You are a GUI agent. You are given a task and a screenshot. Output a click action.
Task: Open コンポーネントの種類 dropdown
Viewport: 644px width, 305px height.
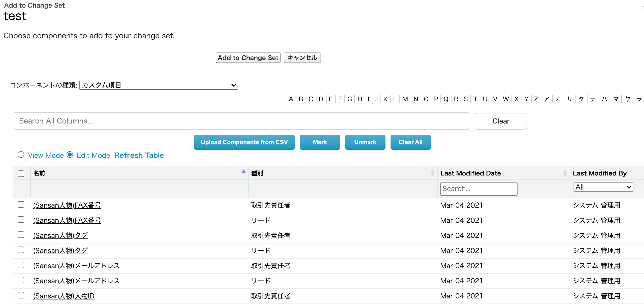159,85
